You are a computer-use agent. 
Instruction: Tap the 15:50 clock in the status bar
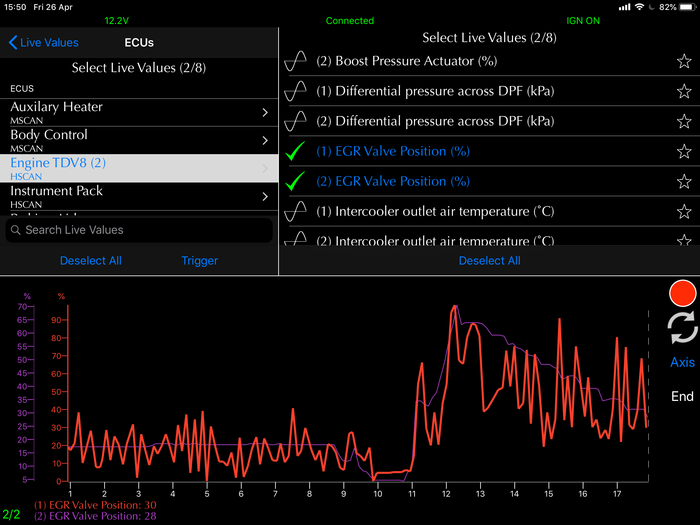15,7
